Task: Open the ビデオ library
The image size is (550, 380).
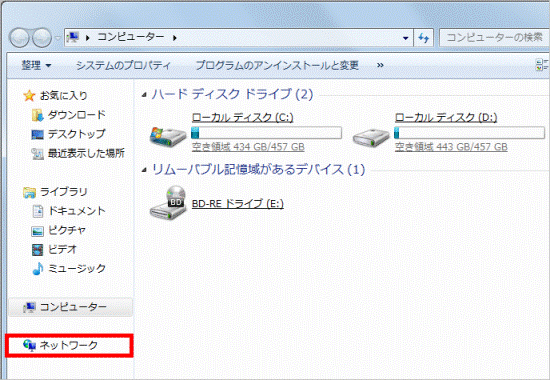Action: 62,250
